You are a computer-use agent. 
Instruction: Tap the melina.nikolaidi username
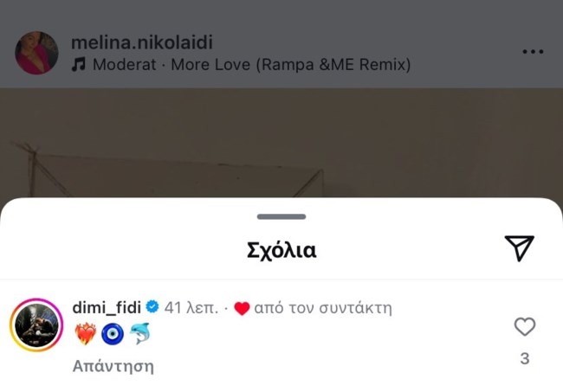[x=141, y=42]
